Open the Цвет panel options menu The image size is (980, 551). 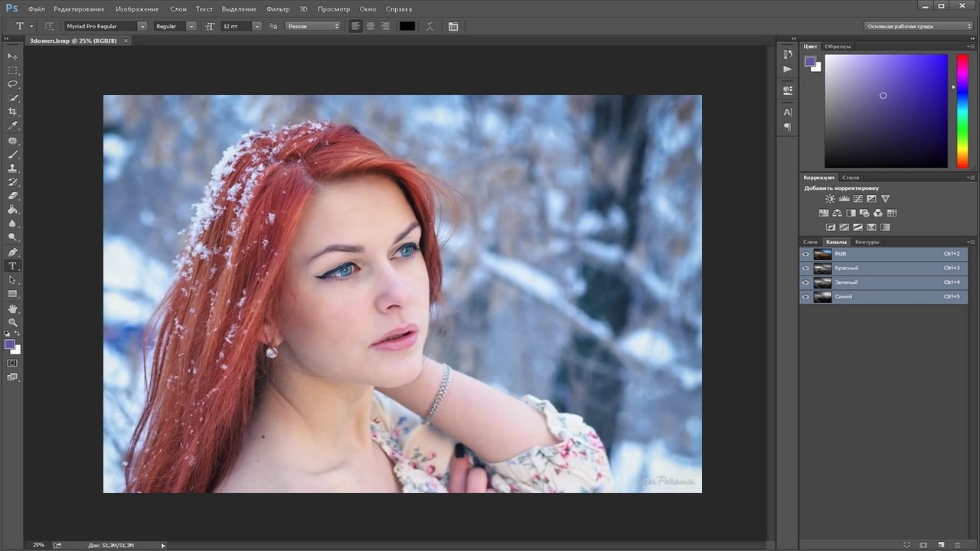pyautogui.click(x=970, y=46)
